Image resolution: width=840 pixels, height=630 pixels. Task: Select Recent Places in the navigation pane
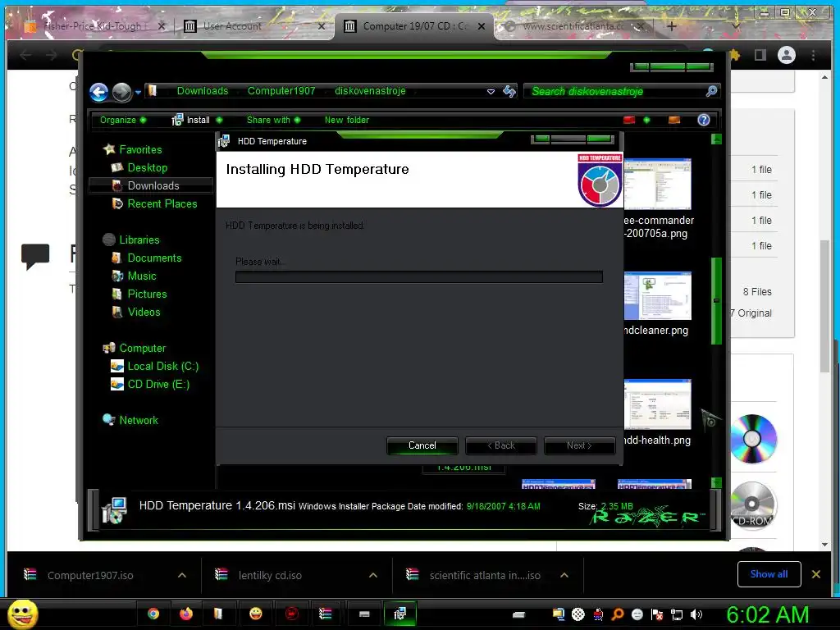click(x=162, y=203)
